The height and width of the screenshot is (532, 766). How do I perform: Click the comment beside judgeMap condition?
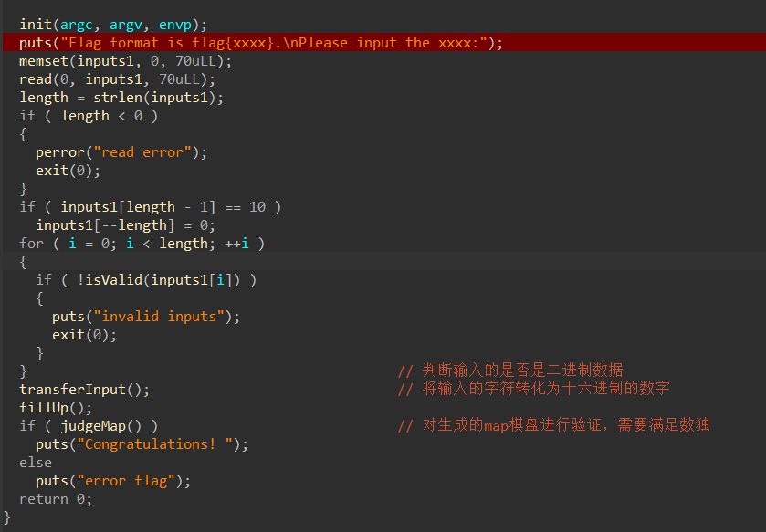point(553,426)
